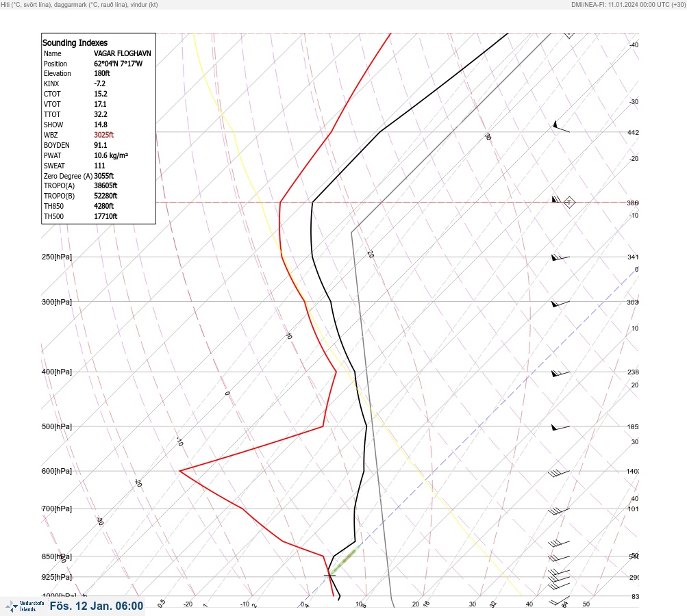This screenshot has width=687, height=616.
Task: Click the chart legend text starting with Hiti
Action: tap(79, 5)
